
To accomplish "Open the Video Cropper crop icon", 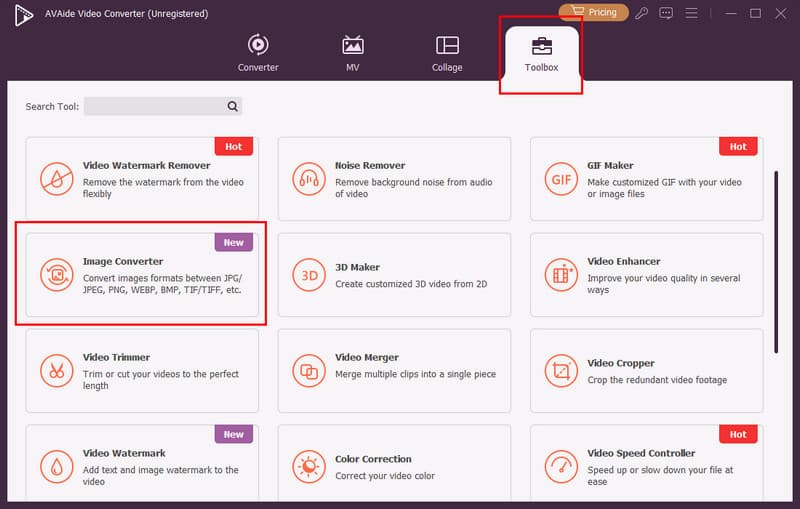I will point(561,371).
